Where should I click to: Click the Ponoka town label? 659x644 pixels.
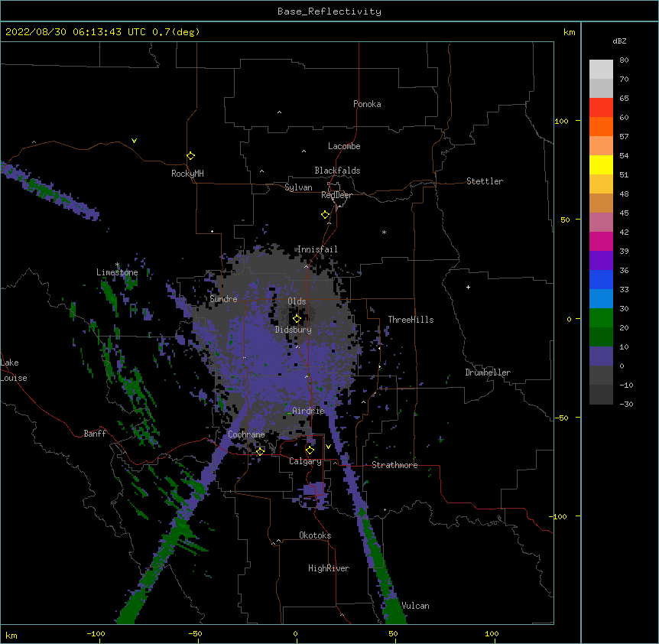tap(367, 104)
